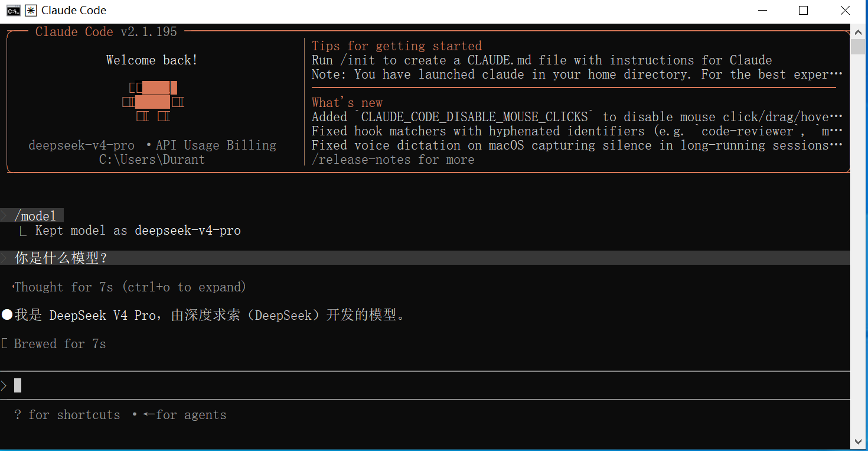Expand the "Thought for 7s" line
868x451 pixels.
pyautogui.click(x=130, y=287)
